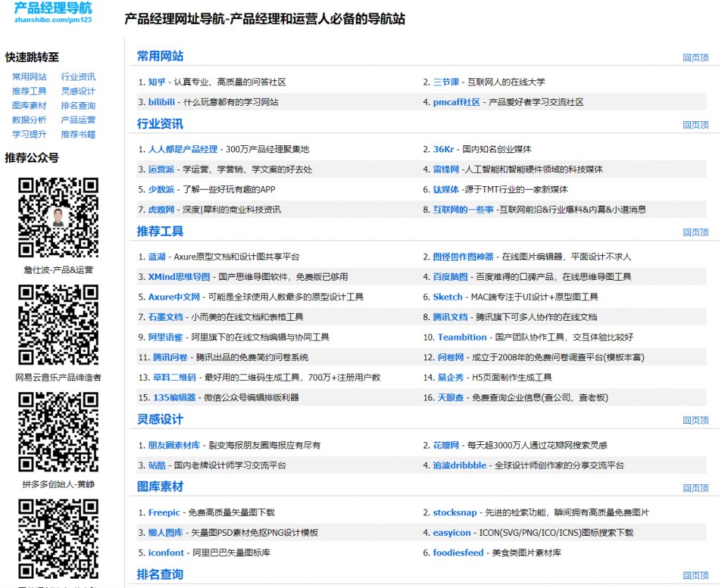
Task: Click 回页顶 beside 图库素材 heading
Action: (x=696, y=488)
